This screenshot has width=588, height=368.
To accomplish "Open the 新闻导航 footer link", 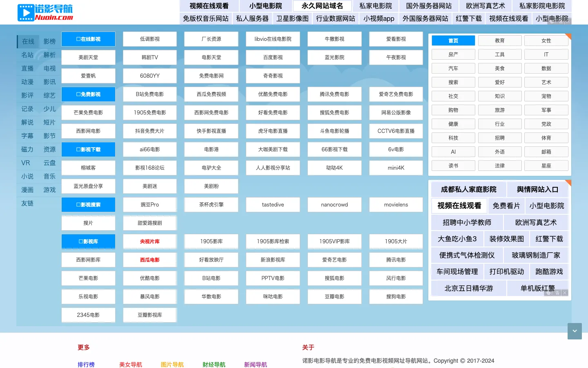I will [256, 365].
